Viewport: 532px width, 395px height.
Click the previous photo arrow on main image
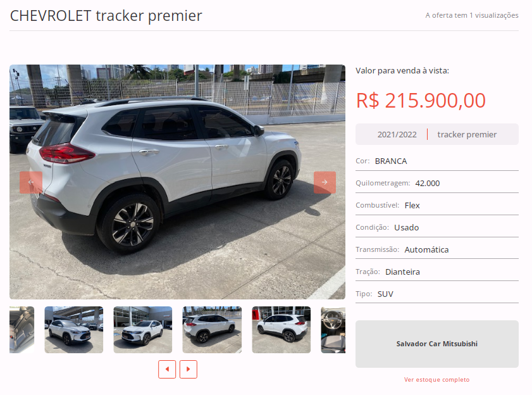31,182
